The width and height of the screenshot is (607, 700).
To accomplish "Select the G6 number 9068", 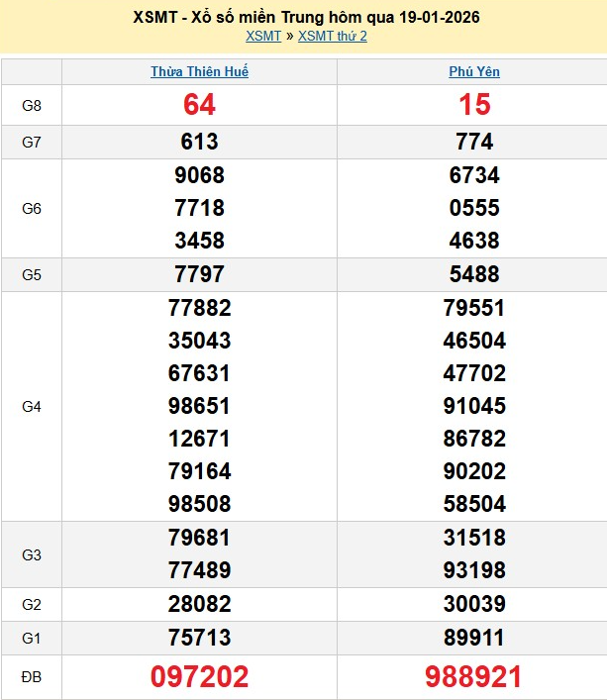I will pos(199,175).
